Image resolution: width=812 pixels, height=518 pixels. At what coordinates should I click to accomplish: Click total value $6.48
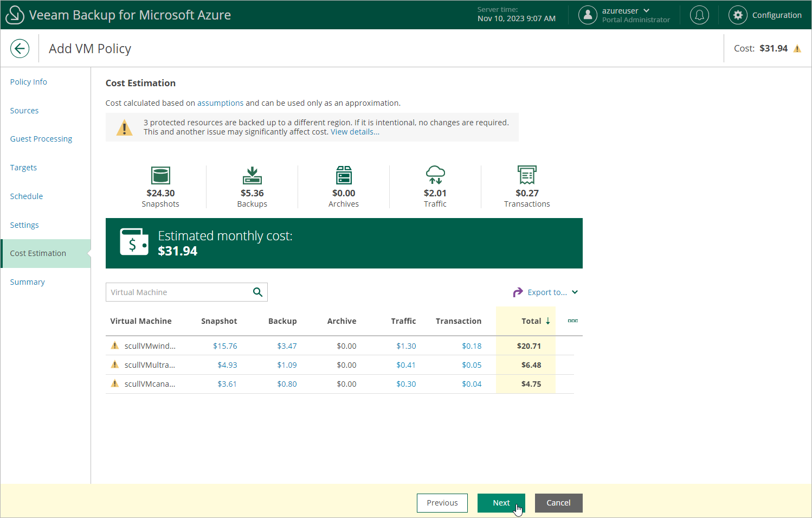pyautogui.click(x=531, y=365)
